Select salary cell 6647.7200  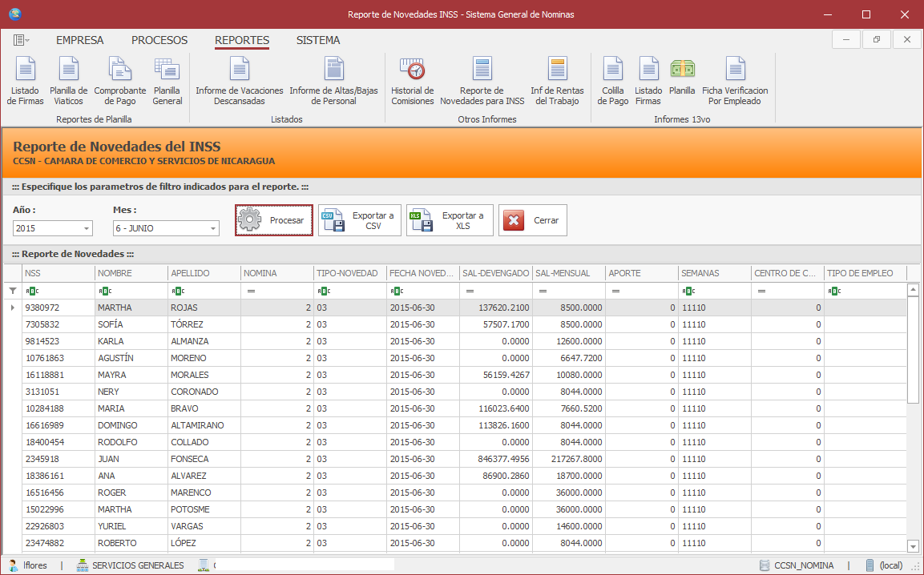pos(569,358)
